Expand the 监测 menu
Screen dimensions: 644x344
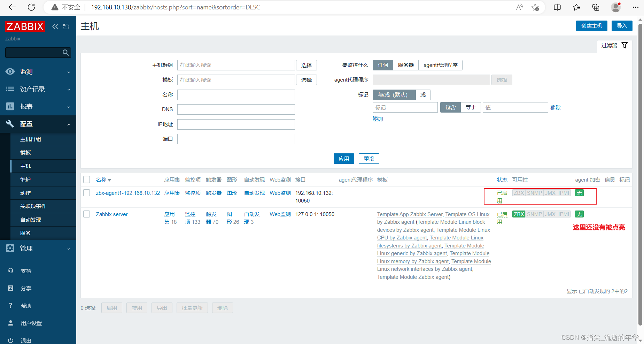pyautogui.click(x=38, y=71)
